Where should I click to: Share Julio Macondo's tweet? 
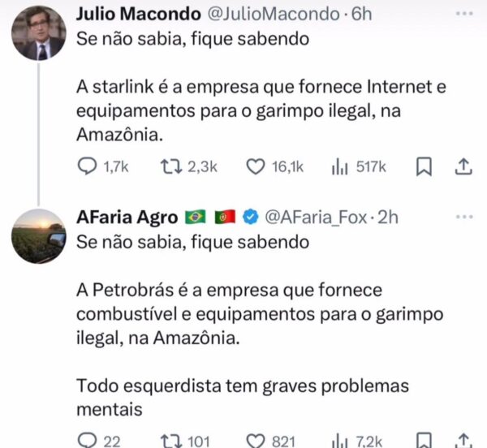point(463,166)
